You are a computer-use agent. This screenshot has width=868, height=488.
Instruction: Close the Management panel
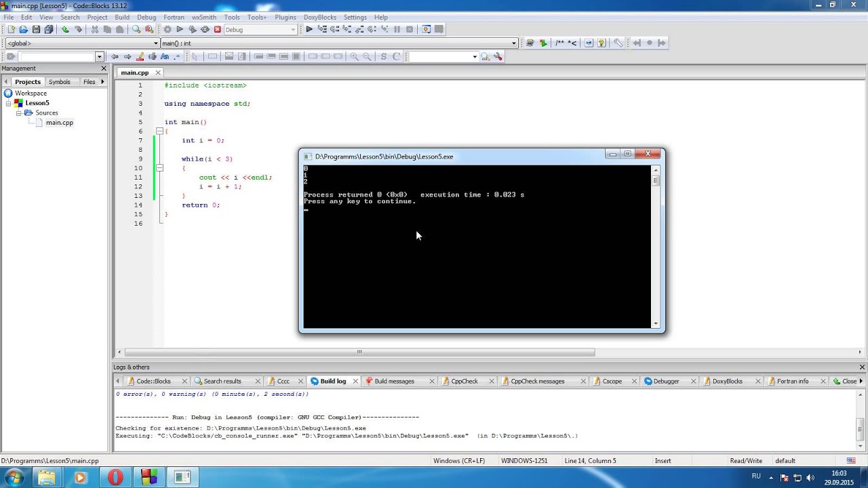pyautogui.click(x=104, y=68)
